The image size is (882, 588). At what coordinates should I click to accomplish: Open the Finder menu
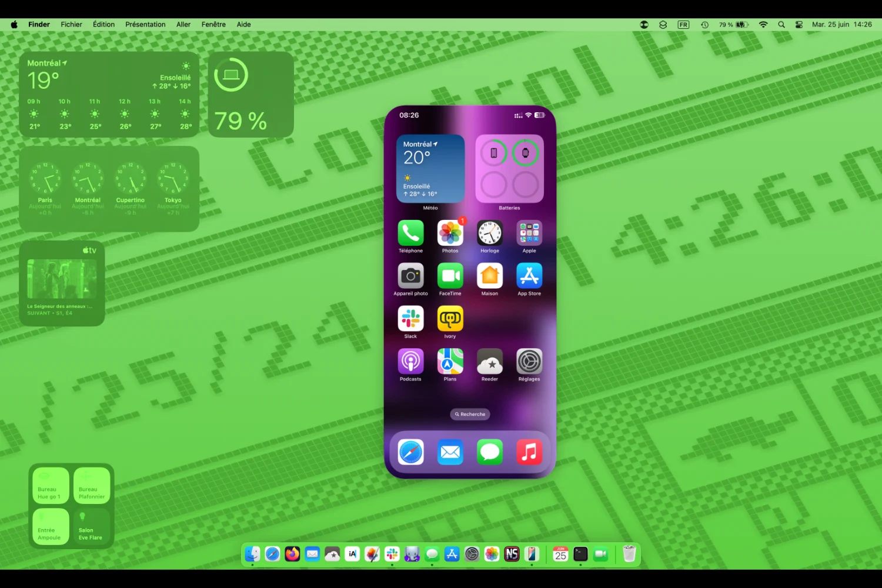[39, 25]
